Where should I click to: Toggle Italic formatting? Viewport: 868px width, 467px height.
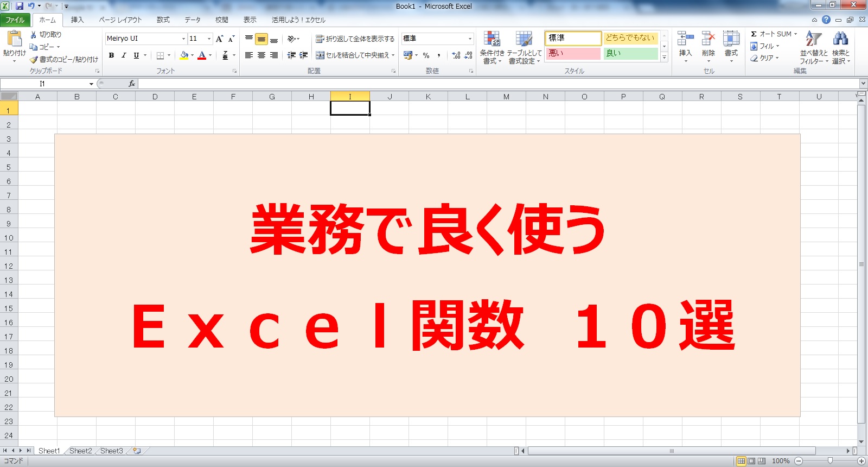click(124, 55)
